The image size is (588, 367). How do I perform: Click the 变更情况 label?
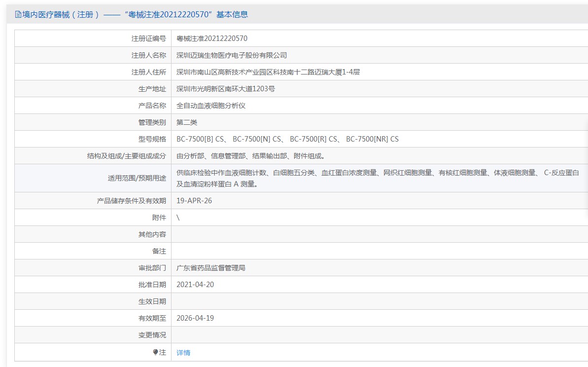point(152,335)
